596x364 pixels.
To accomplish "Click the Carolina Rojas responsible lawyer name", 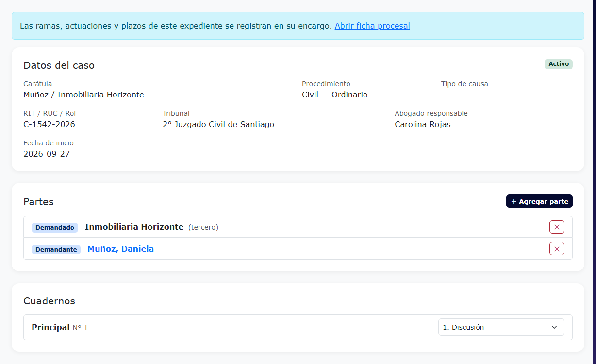I will 423,124.
